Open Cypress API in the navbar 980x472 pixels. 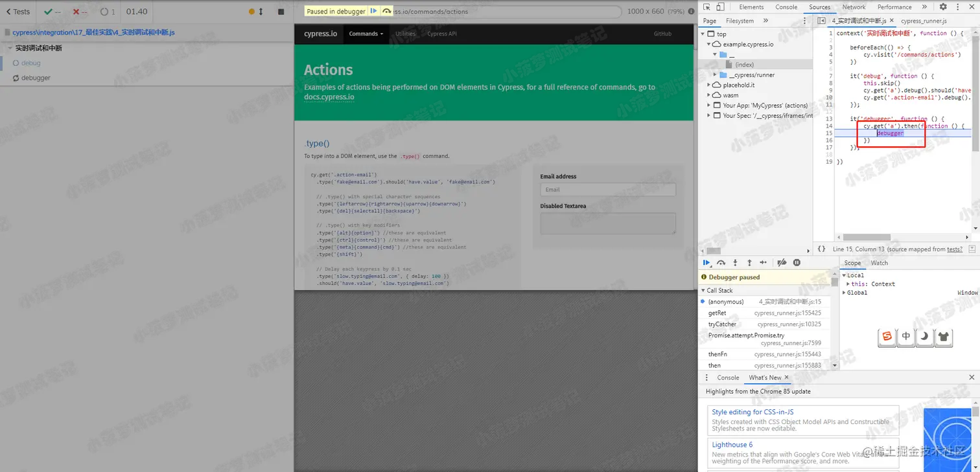(442, 34)
